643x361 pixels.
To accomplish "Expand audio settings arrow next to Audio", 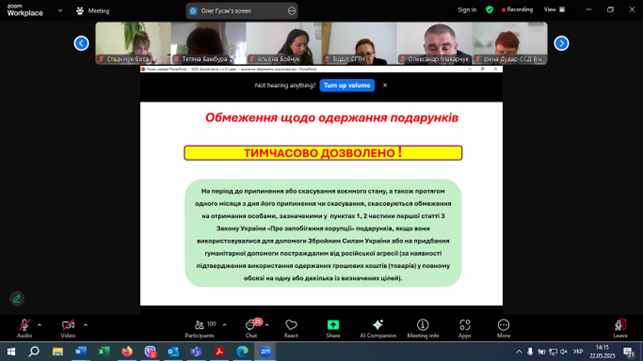I will 39,325.
